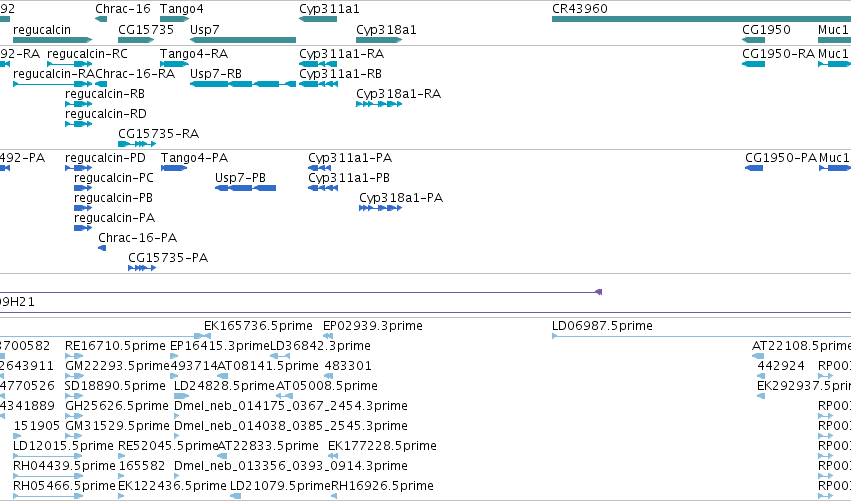The image size is (851, 501).
Task: Click the Usp7-PB protein glyph
Action: (x=246, y=188)
